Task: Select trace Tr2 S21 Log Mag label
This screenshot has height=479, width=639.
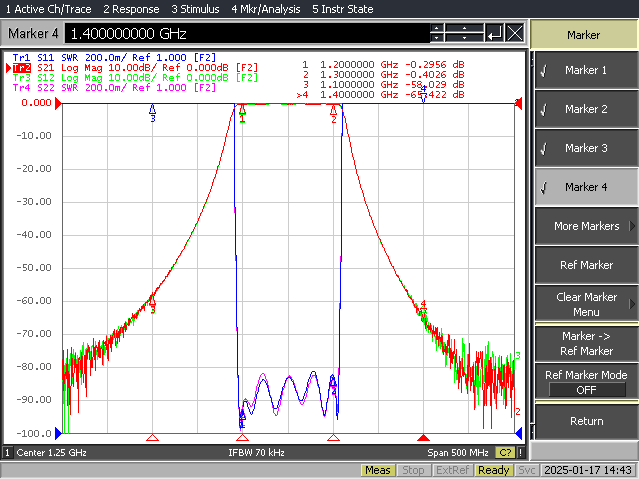Action: pos(135,68)
